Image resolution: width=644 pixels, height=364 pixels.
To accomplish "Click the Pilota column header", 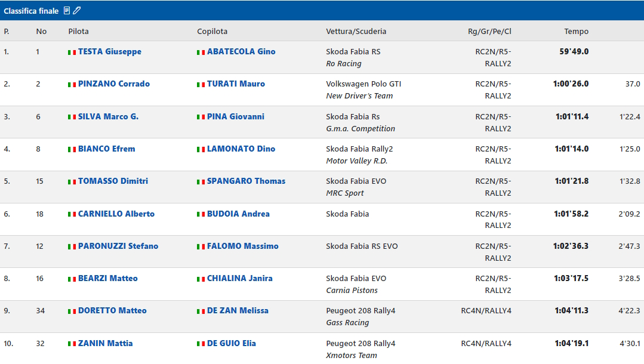I will click(78, 32).
